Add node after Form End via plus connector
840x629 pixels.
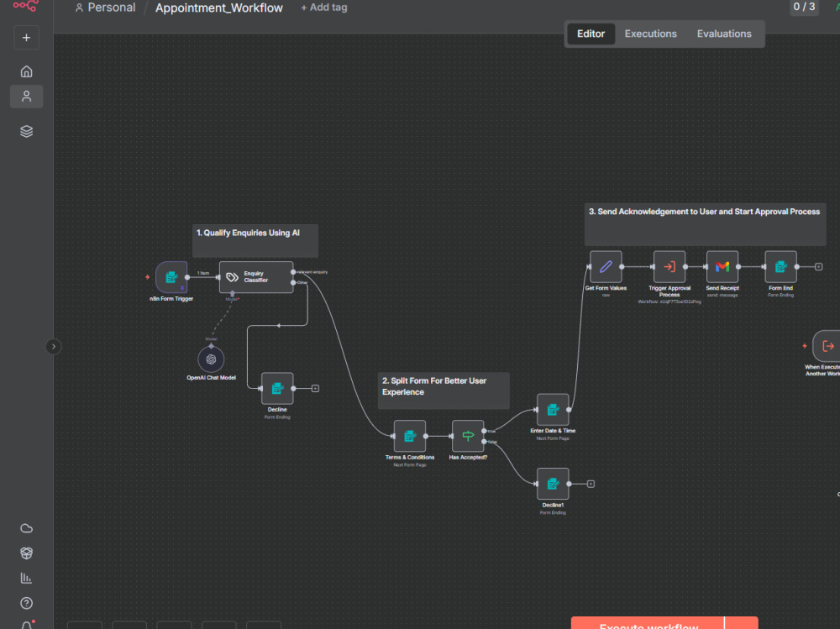(818, 267)
